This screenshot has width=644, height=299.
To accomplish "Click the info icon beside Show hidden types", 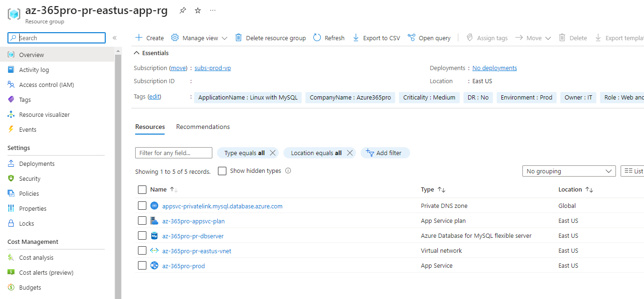I will [288, 171].
